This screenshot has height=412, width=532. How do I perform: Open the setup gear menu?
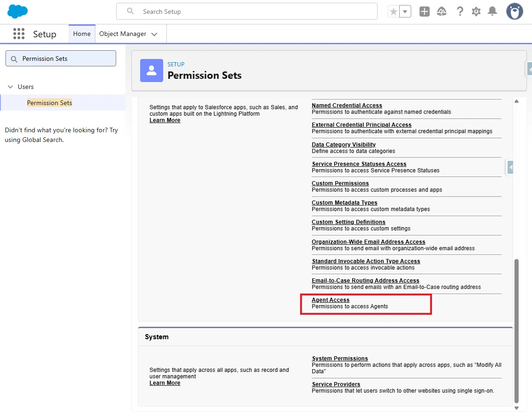tap(476, 12)
